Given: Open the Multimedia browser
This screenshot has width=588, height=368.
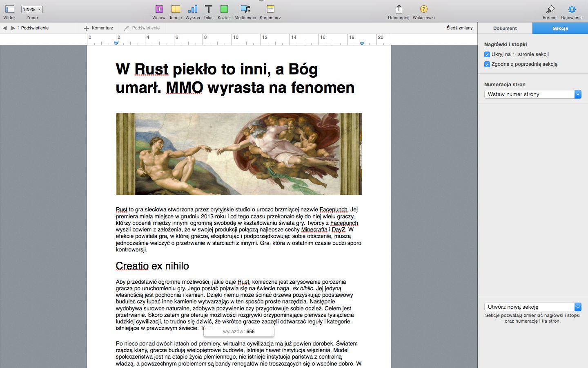Looking at the screenshot, I should (x=245, y=9).
